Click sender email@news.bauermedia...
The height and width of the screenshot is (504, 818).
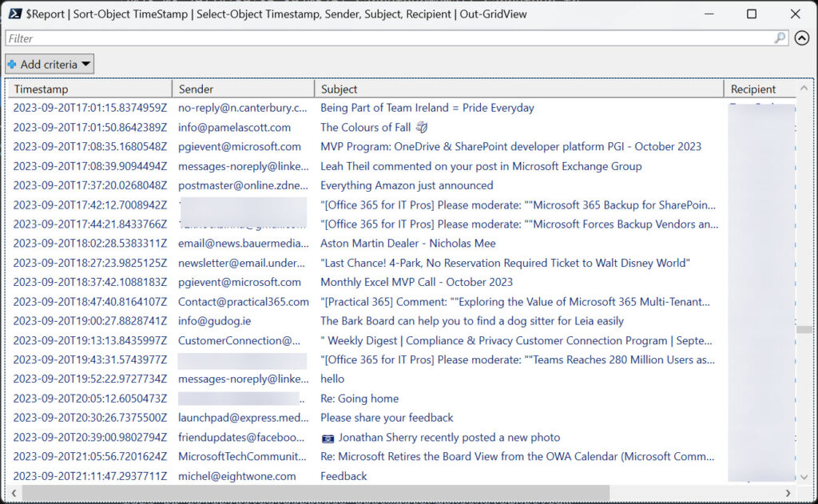244,244
